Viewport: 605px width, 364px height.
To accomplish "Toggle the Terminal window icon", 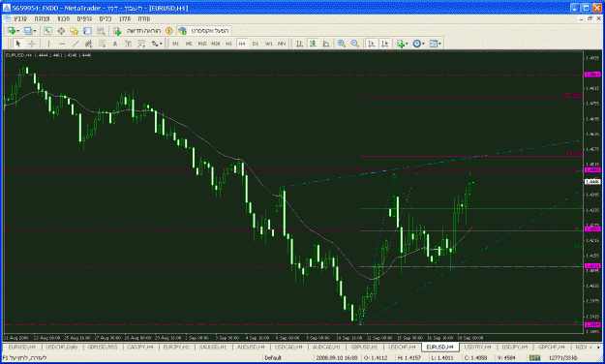I will (x=87, y=31).
